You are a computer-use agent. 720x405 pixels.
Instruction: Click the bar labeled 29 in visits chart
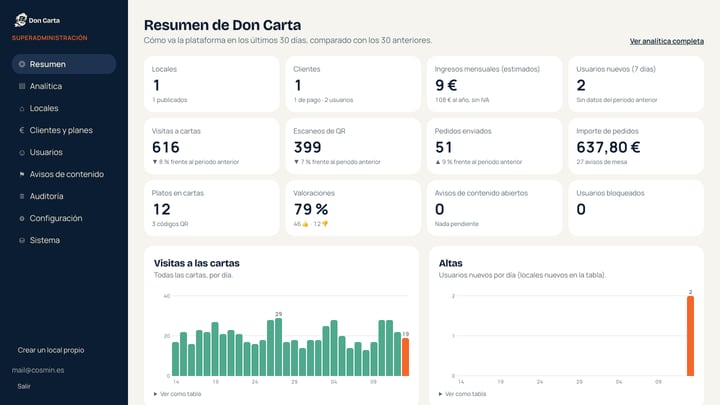point(278,347)
